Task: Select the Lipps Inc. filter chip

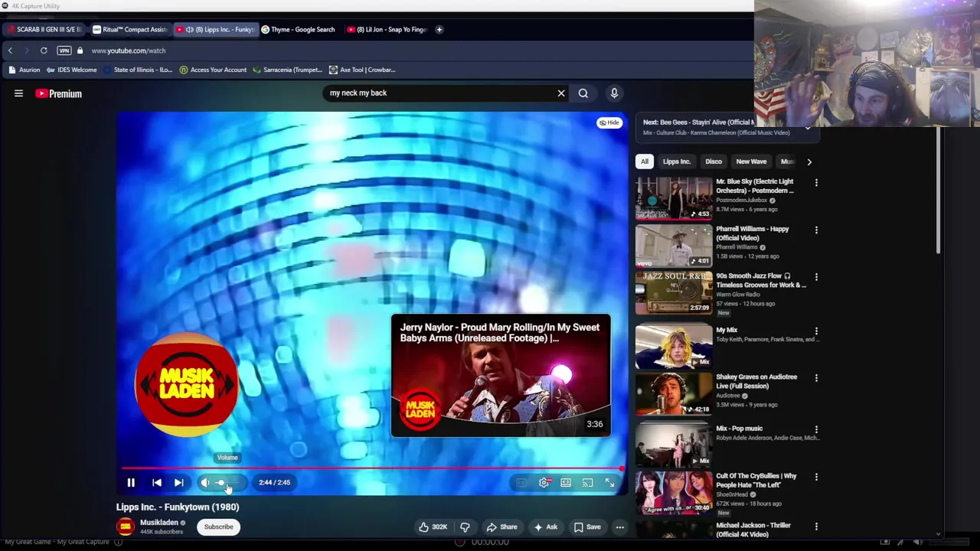Action: pyautogui.click(x=676, y=161)
